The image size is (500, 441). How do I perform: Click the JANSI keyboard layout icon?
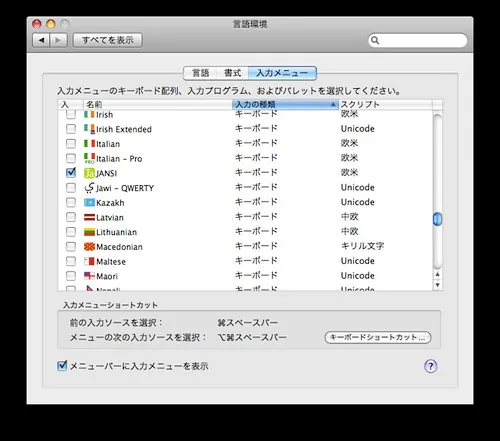89,173
